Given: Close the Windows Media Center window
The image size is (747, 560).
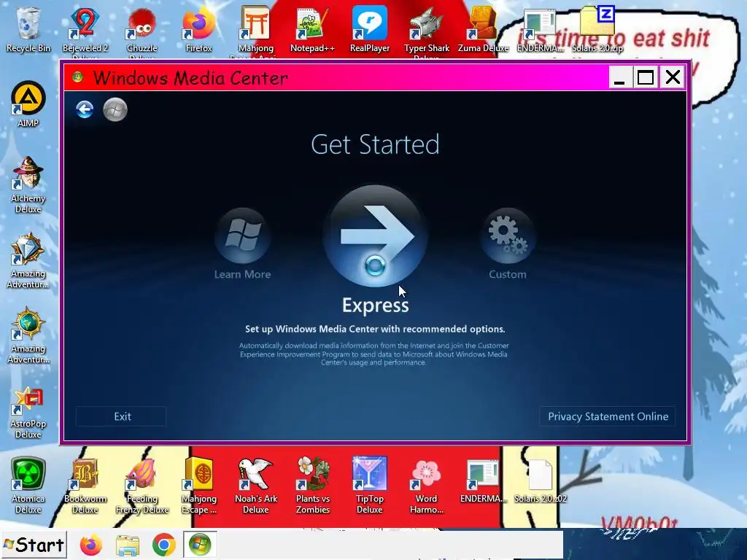Looking at the screenshot, I should pos(673,77).
